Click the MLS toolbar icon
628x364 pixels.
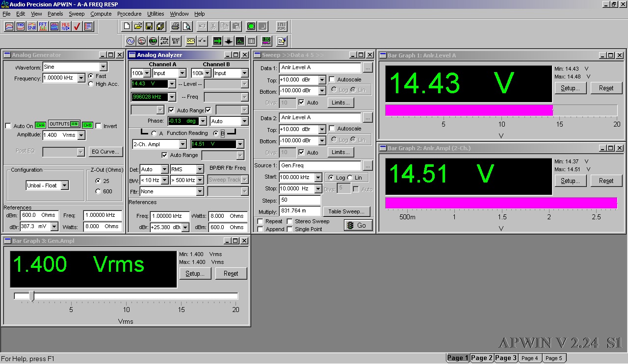point(66,26)
